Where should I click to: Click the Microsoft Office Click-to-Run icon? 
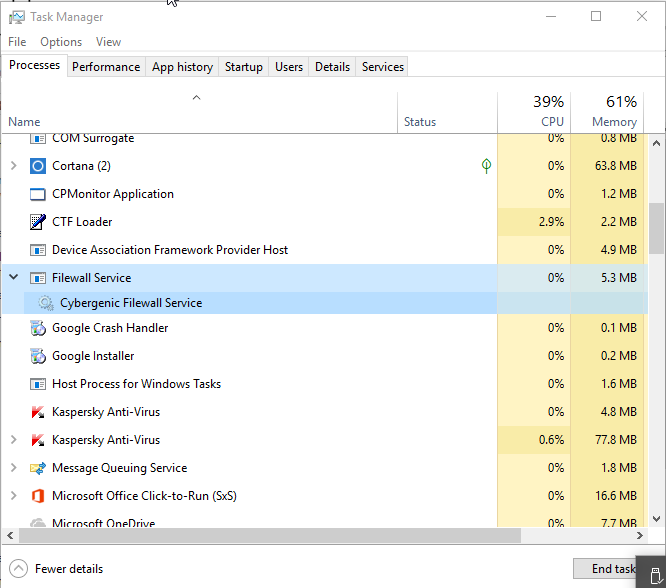point(37,496)
